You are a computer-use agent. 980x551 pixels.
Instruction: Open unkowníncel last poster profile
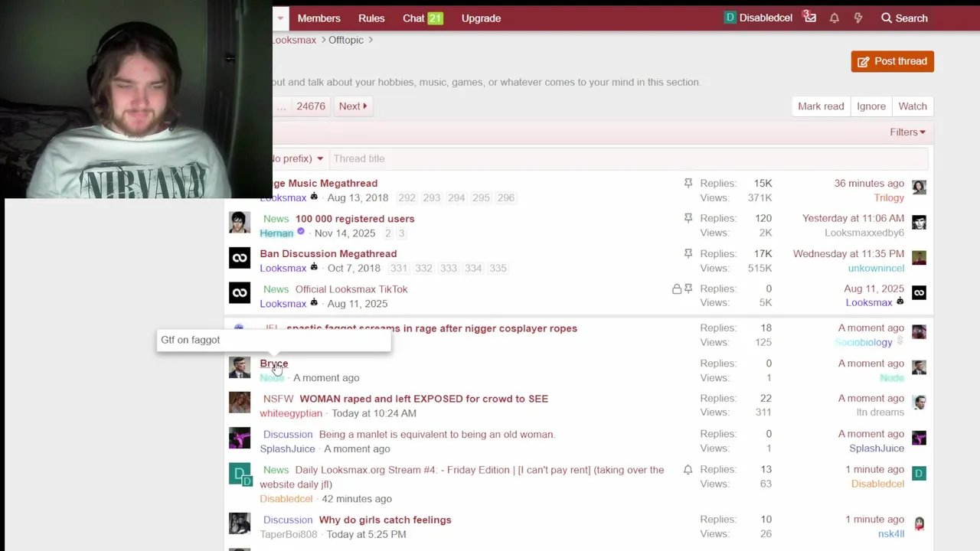(876, 268)
